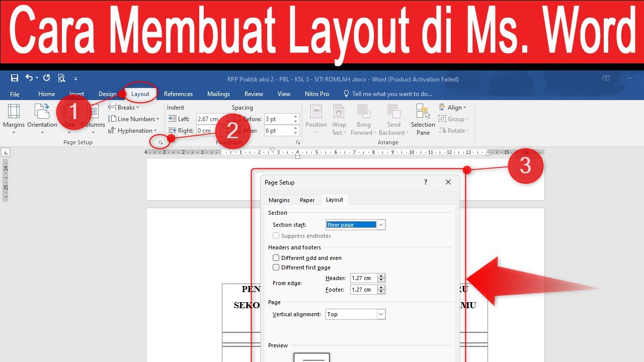The width and height of the screenshot is (644, 362).
Task: Launch the Page Setup dialog launcher
Action: tap(160, 143)
